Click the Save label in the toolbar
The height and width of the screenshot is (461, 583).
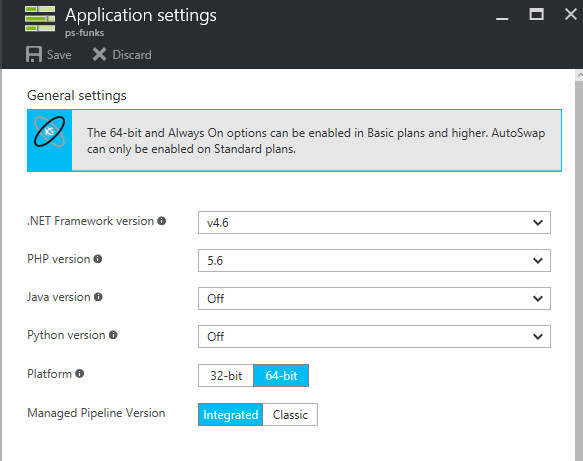point(59,55)
